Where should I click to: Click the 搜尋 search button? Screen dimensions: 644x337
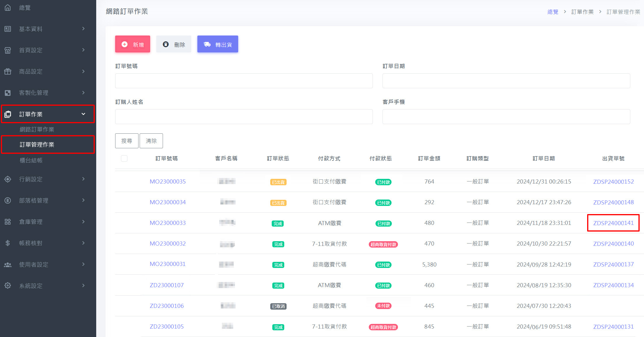pyautogui.click(x=127, y=141)
